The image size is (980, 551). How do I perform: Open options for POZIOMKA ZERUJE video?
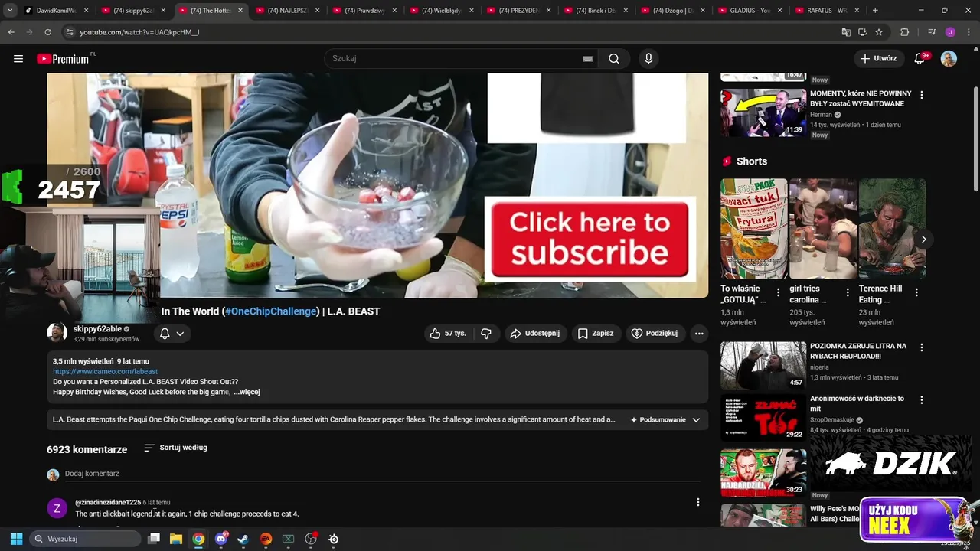(921, 347)
